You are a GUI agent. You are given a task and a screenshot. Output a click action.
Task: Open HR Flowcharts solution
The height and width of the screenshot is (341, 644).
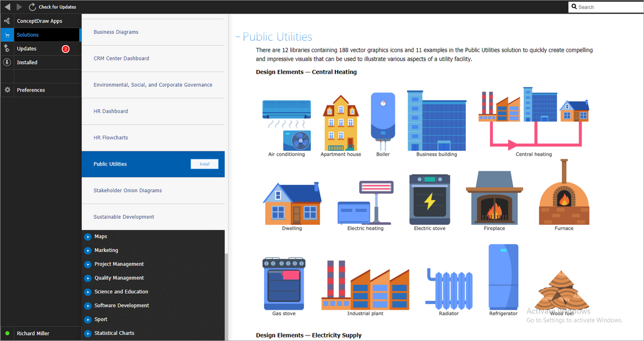153,138
